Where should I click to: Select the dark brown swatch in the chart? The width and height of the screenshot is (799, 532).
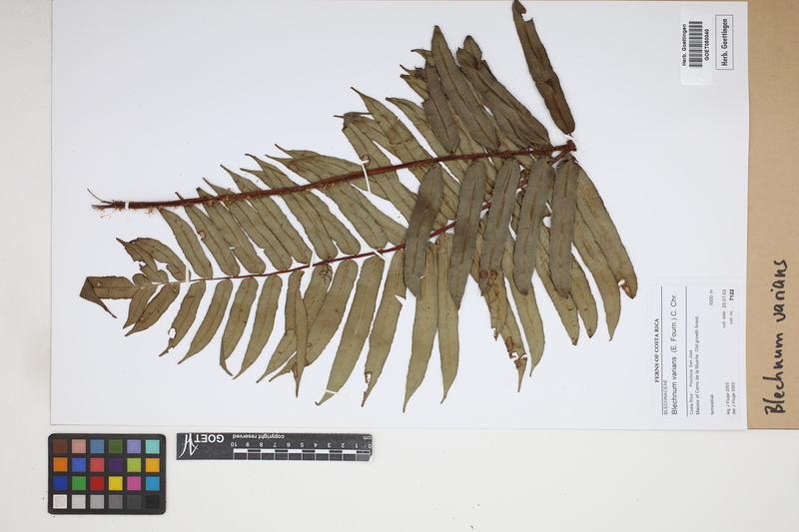62,446
